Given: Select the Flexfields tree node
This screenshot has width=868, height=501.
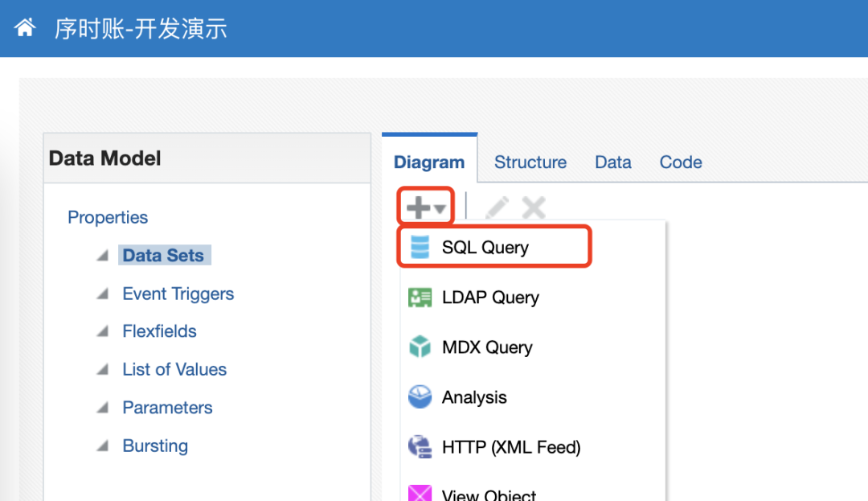Looking at the screenshot, I should [159, 331].
